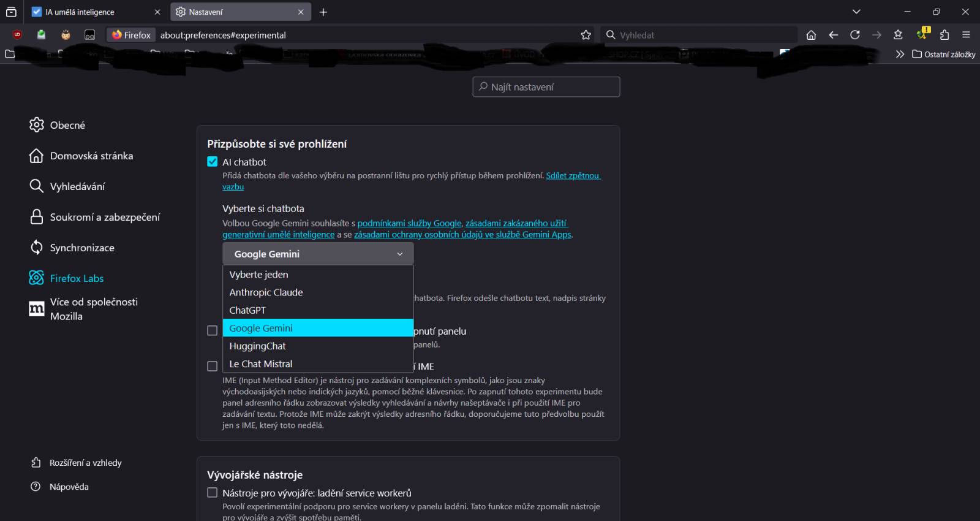Open the bookmarks menu star-tray icon
The width and height of the screenshot is (980, 521).
point(899,35)
